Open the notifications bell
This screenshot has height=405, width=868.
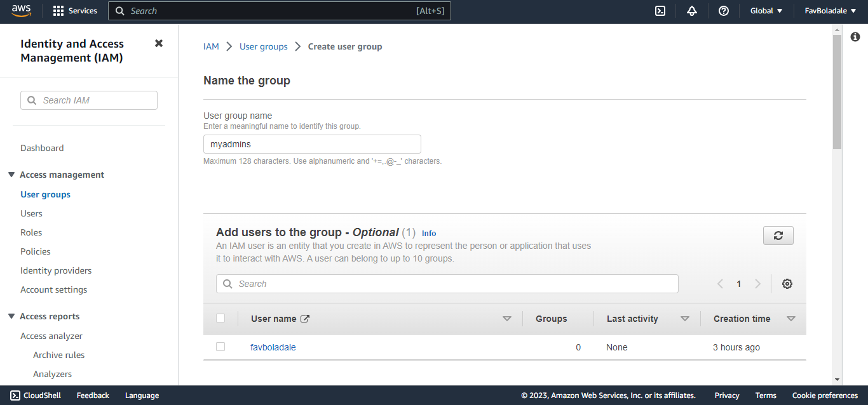coord(692,11)
